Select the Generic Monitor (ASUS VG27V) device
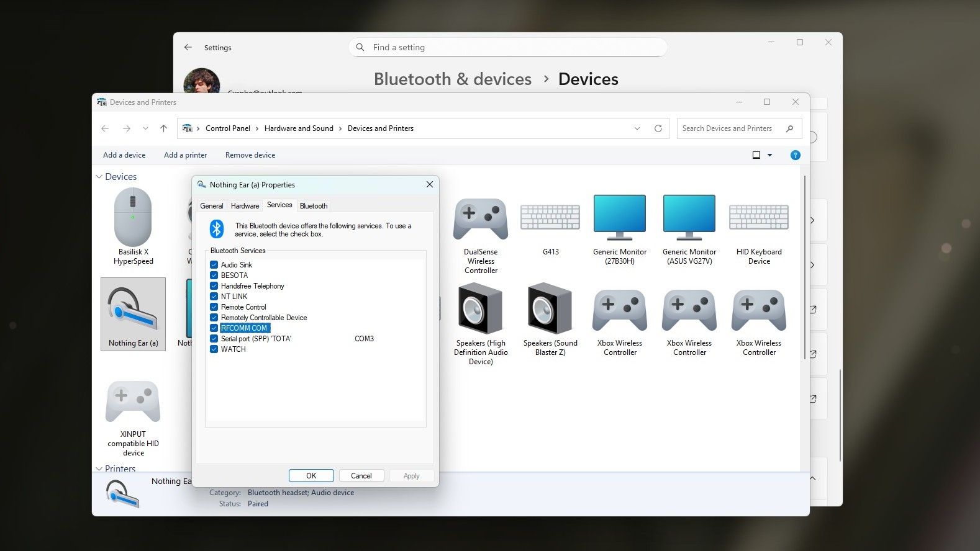Viewport: 980px width, 551px height. (689, 230)
